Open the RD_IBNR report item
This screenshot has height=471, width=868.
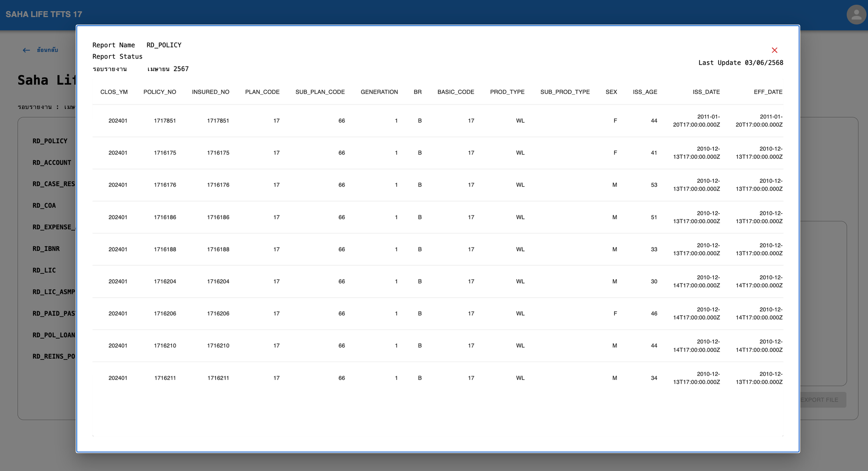[46, 249]
